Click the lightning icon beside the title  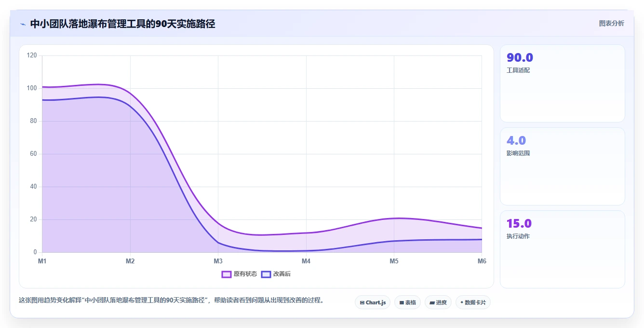(23, 24)
